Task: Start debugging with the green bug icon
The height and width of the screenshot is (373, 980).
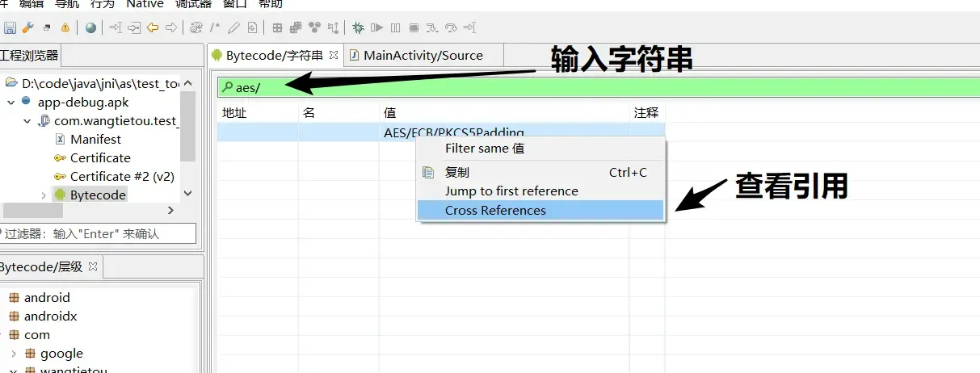Action: click(358, 27)
